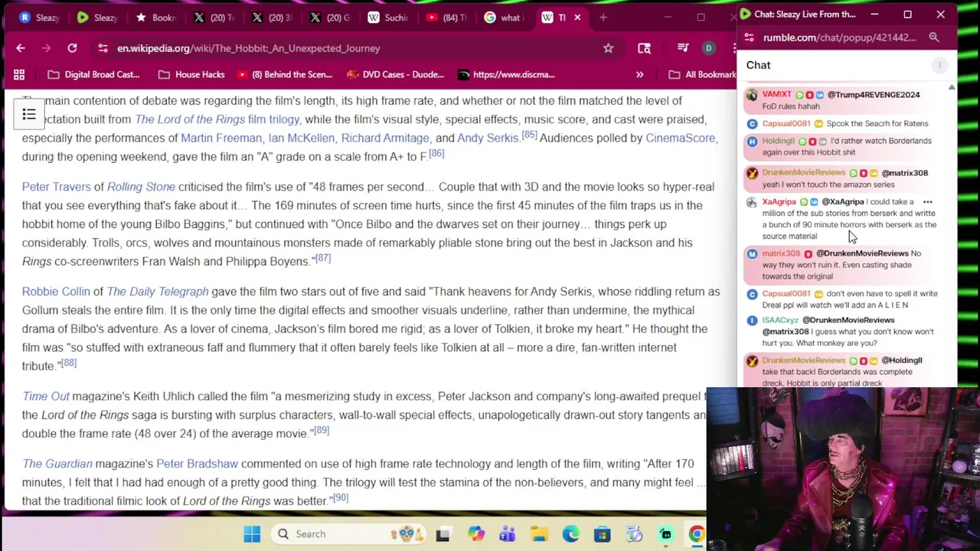Screen dimensions: 980x551
Task: Go back using the browser back arrow
Action: pos(21,48)
